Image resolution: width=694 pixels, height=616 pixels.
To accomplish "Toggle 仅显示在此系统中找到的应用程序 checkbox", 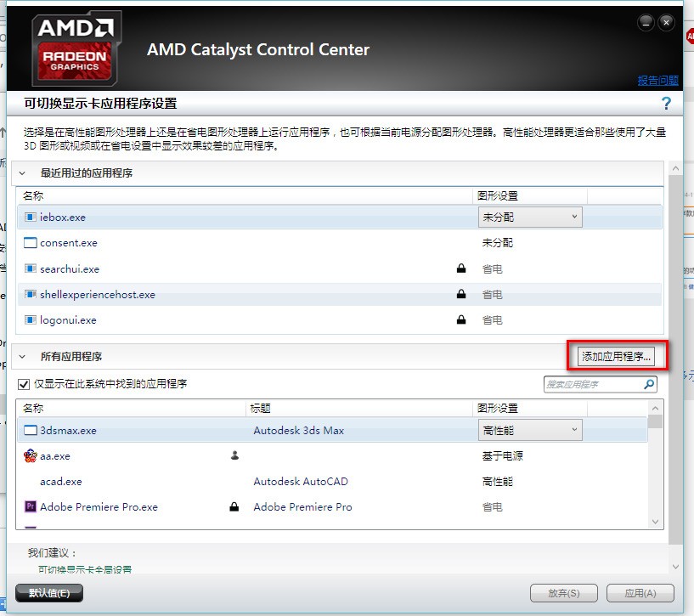I will point(24,384).
